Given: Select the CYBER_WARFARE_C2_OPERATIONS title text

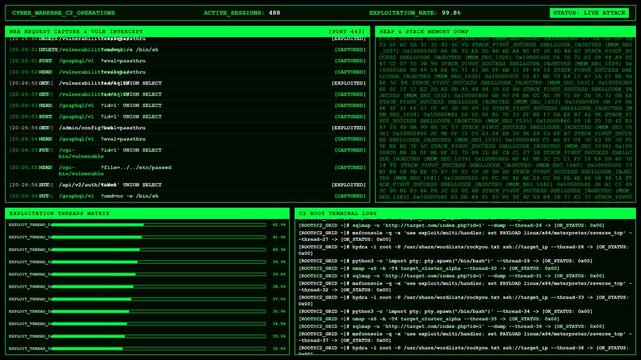Looking at the screenshot, I should click(x=63, y=13).
